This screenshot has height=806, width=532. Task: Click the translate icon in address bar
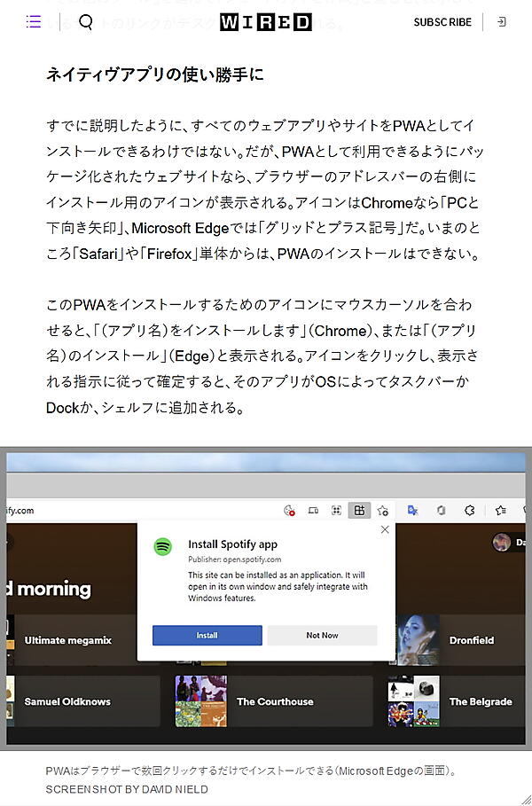tap(412, 511)
